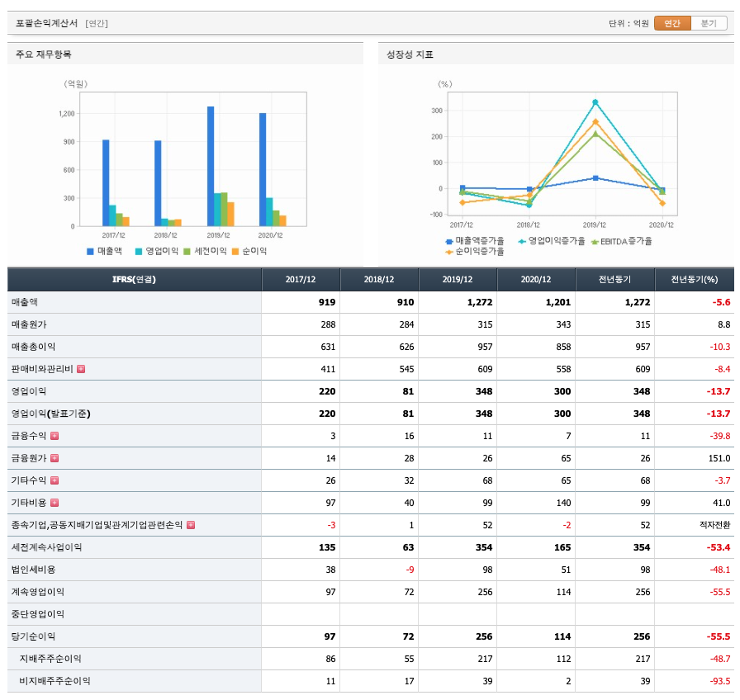The width and height of the screenshot is (740, 700).
Task: Expand the 기타수익 row plus icon
Action: coord(55,480)
